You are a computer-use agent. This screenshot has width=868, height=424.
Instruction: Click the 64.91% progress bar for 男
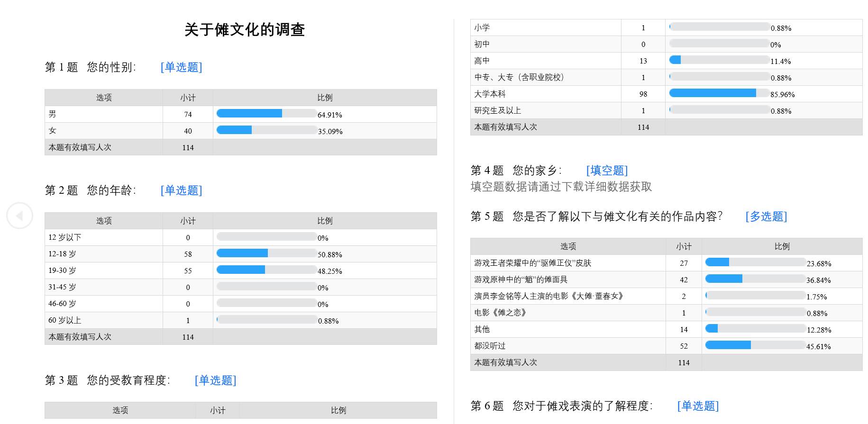pos(266,113)
